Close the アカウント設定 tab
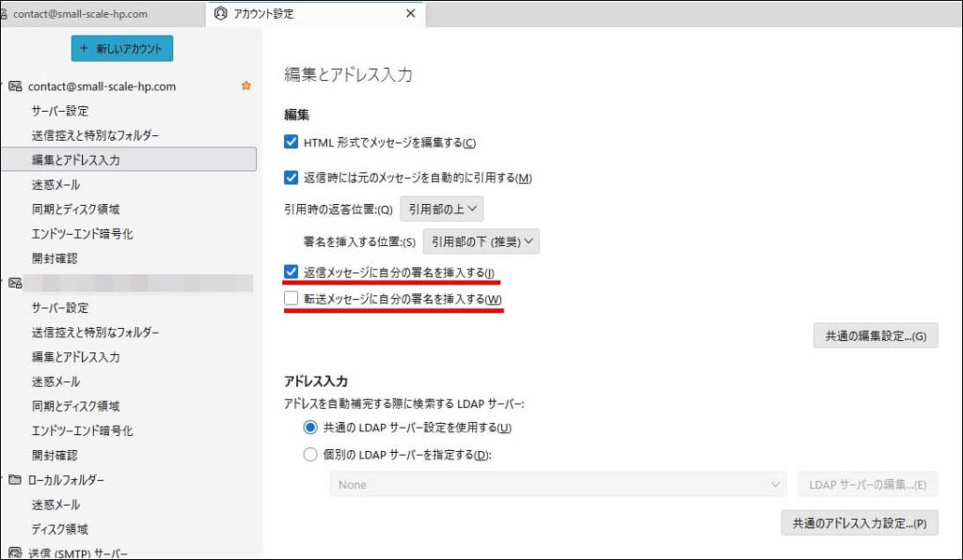Viewport: 963px width, 560px height. [x=410, y=13]
